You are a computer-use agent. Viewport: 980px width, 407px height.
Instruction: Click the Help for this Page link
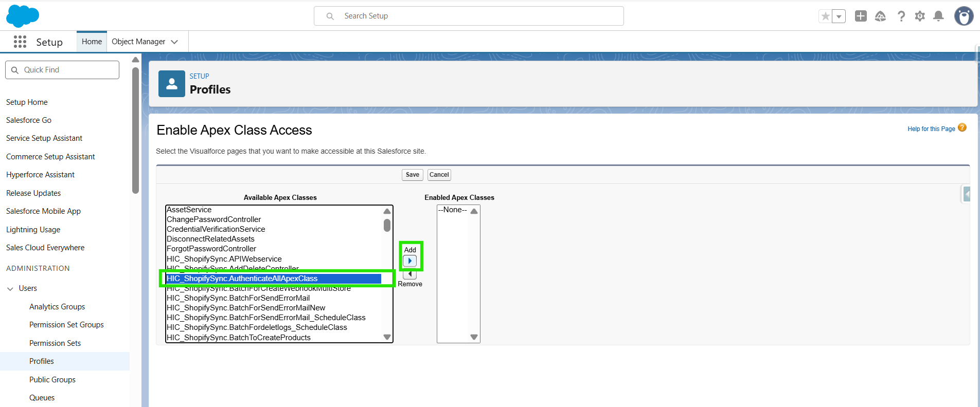931,129
